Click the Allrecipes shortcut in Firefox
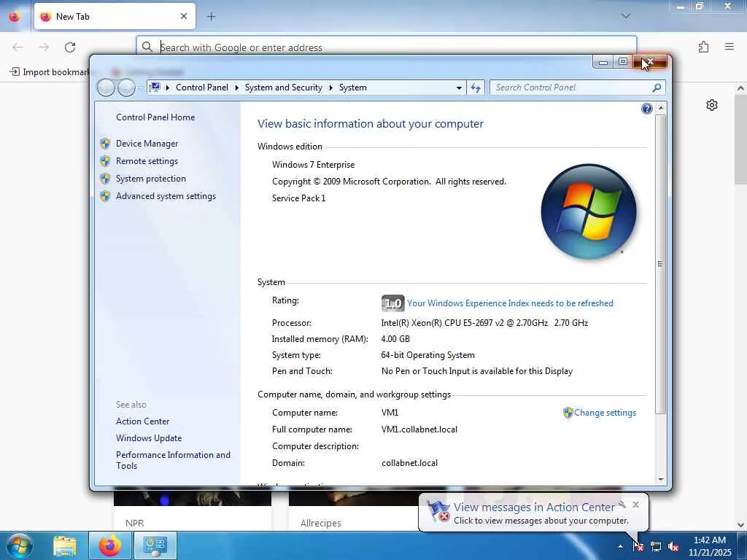 point(321,524)
